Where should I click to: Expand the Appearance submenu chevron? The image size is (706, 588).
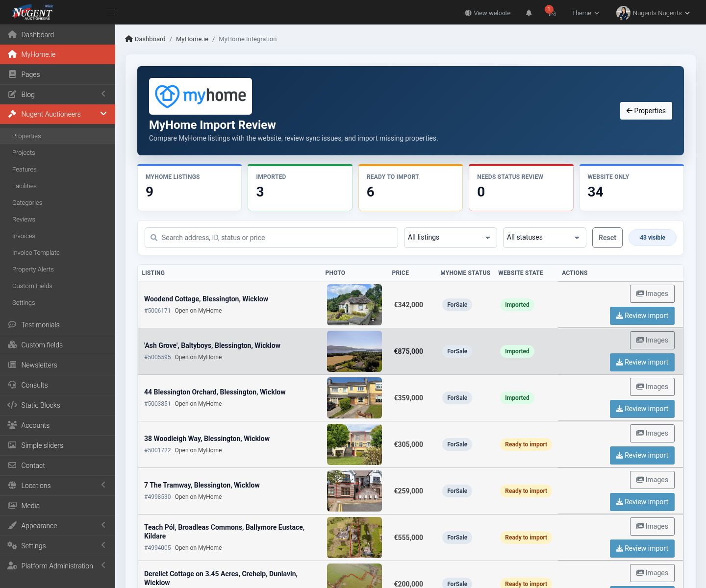tap(103, 525)
